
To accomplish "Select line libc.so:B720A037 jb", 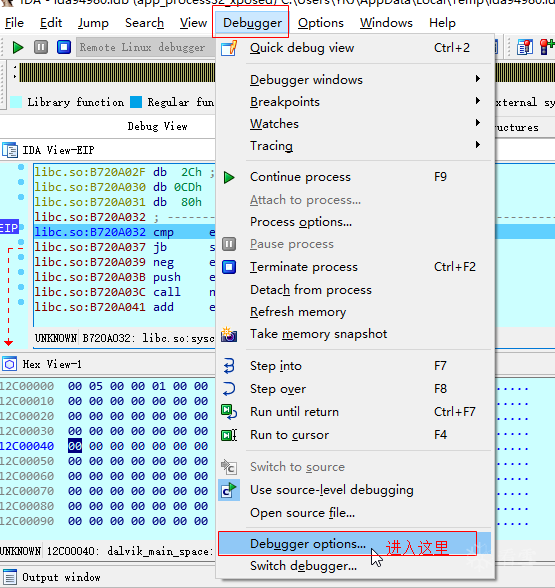I will [124, 247].
